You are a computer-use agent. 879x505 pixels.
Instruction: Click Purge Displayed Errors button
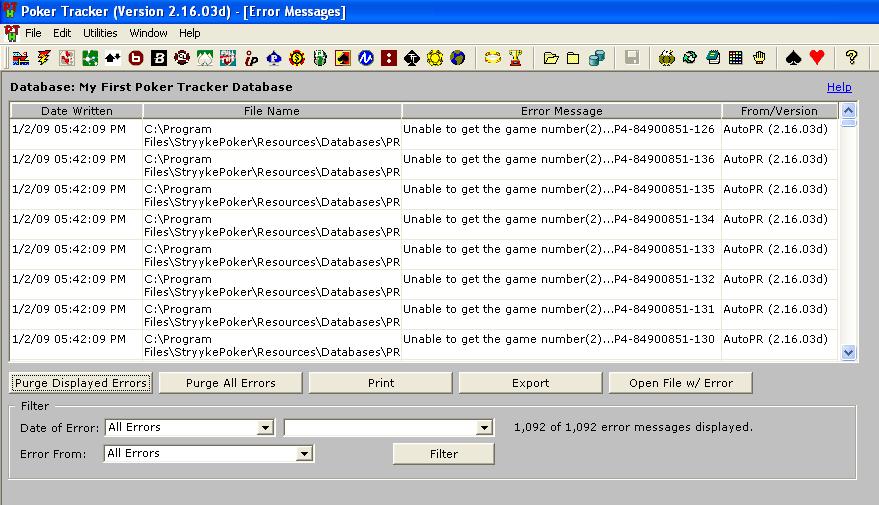point(81,383)
